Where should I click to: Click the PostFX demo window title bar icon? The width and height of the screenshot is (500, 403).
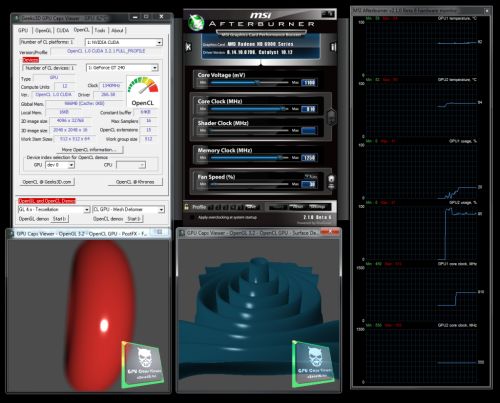[11, 234]
